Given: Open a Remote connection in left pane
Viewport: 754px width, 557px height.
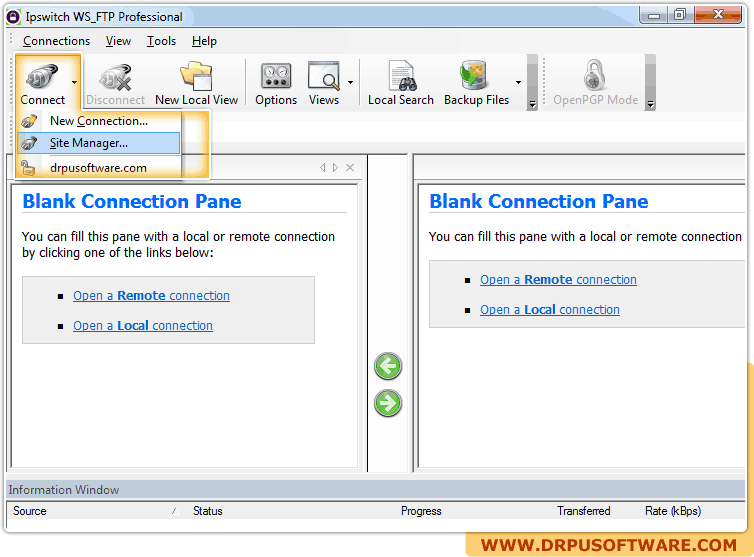Looking at the screenshot, I should (x=151, y=295).
